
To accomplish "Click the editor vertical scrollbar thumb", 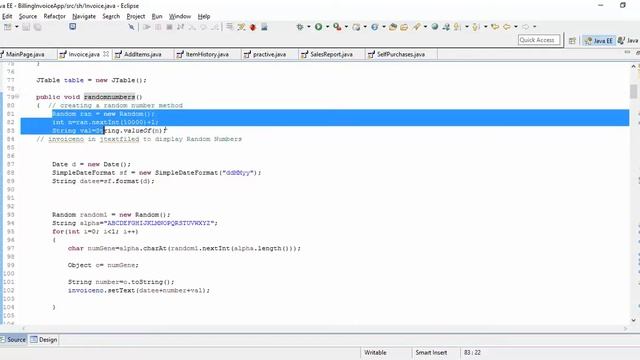I will (x=633, y=91).
